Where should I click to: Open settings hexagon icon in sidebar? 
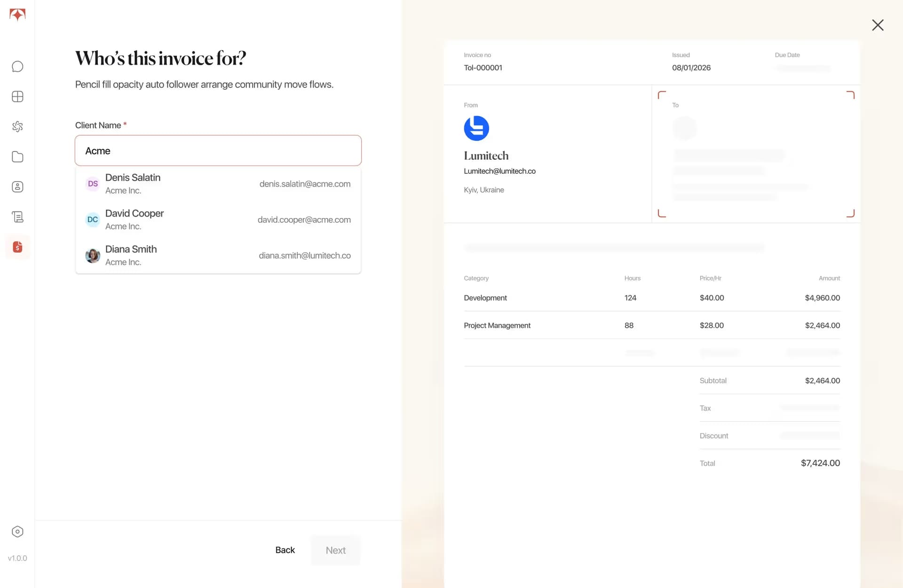[17, 532]
